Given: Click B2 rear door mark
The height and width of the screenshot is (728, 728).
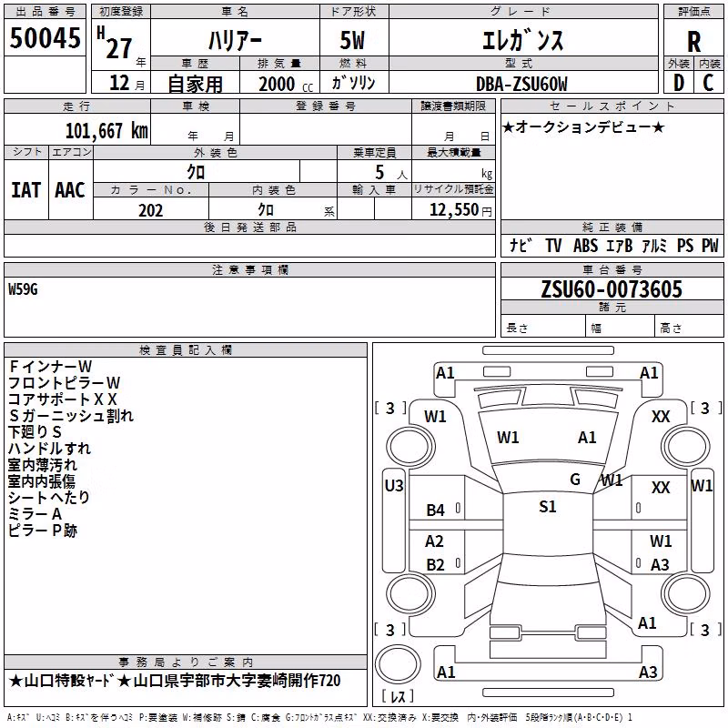Looking at the screenshot, I should pyautogui.click(x=436, y=564).
